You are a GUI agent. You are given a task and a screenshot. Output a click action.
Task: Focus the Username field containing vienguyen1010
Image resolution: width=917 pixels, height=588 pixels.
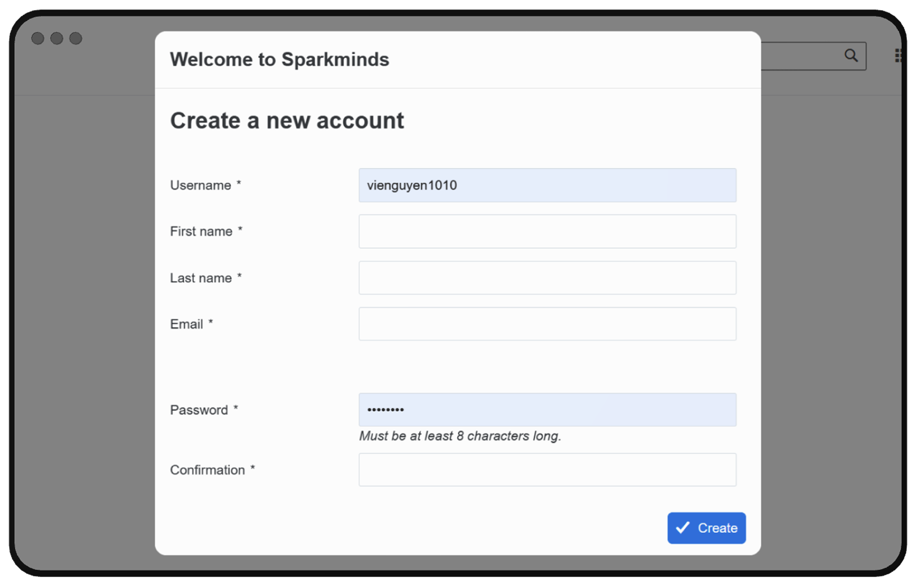click(x=547, y=185)
